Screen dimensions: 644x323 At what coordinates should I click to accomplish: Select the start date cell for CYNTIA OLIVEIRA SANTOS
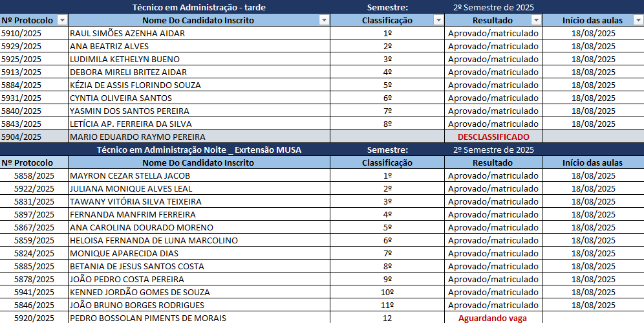(x=593, y=98)
